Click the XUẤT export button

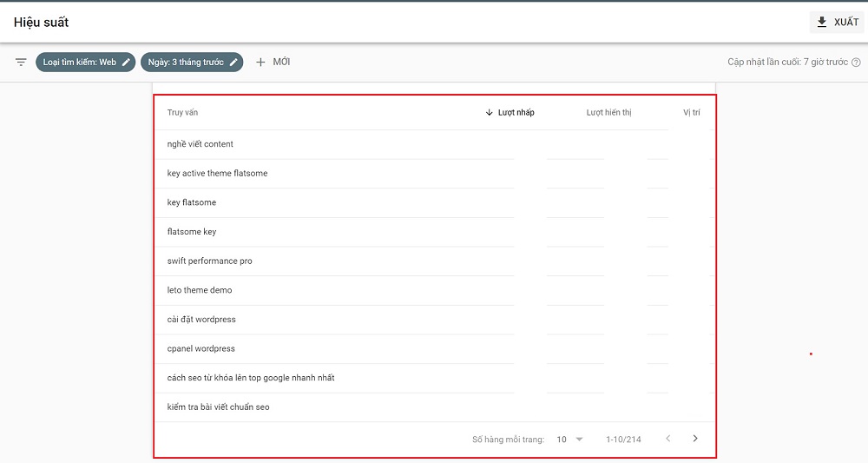(x=838, y=23)
